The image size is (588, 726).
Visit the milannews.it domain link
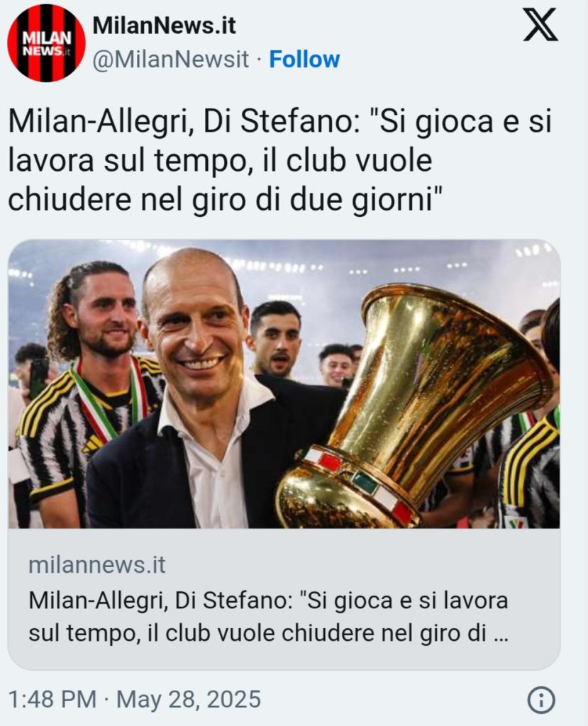click(97, 565)
